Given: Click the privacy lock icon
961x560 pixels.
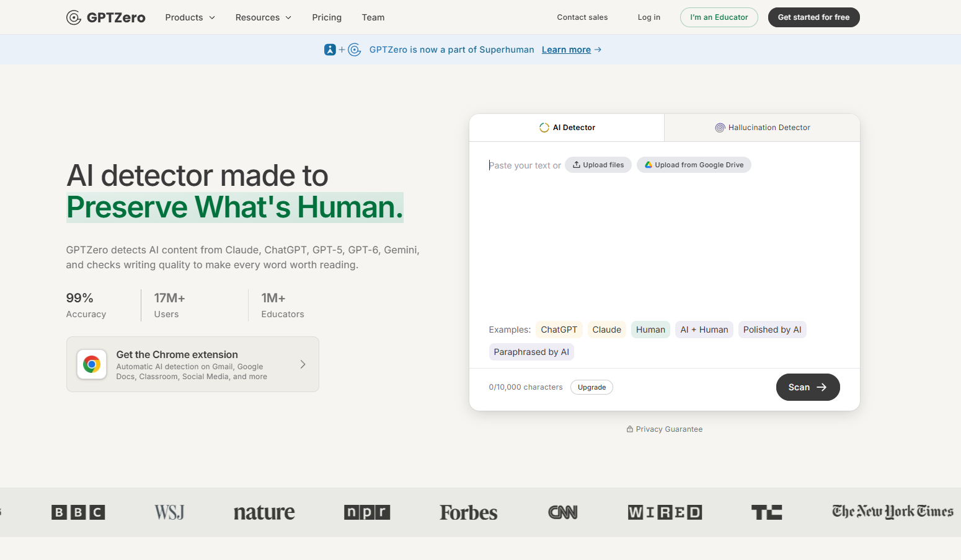Looking at the screenshot, I should point(630,429).
